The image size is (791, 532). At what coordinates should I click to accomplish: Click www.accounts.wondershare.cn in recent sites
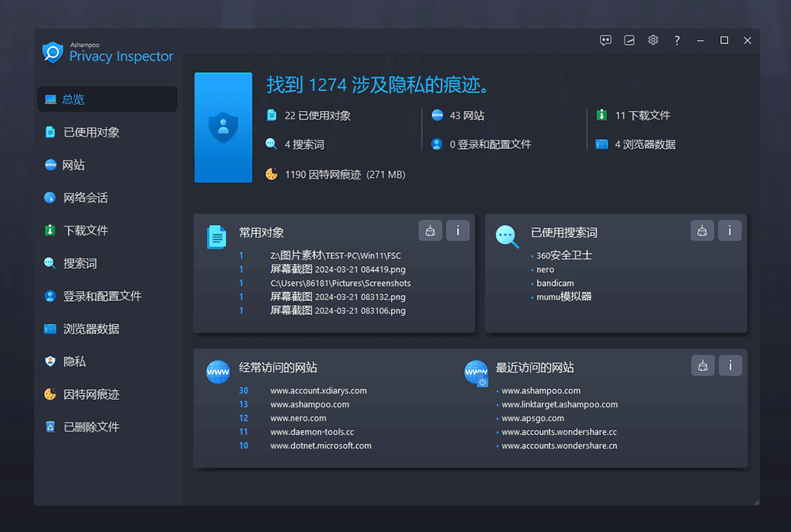tap(559, 445)
